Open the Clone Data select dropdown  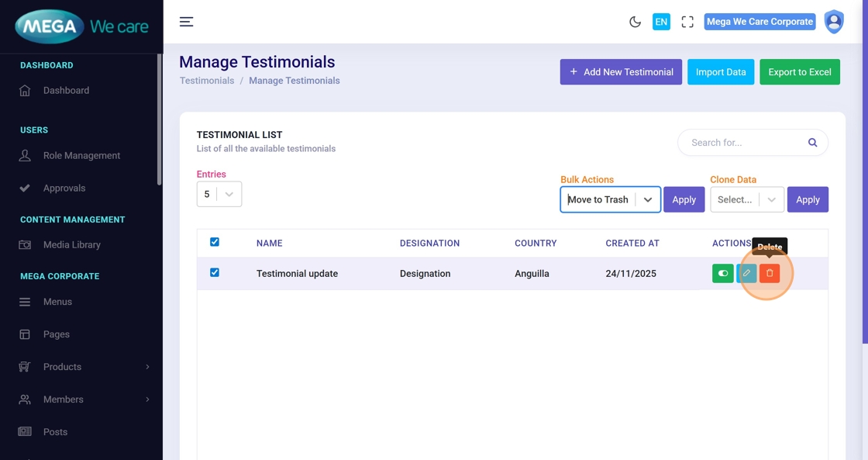[x=747, y=199]
